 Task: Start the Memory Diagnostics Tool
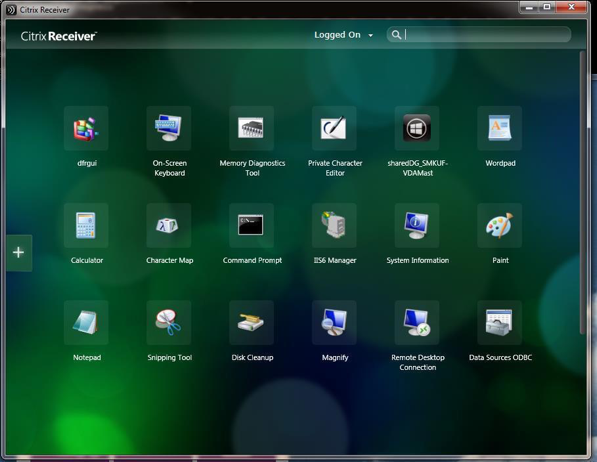(x=252, y=128)
